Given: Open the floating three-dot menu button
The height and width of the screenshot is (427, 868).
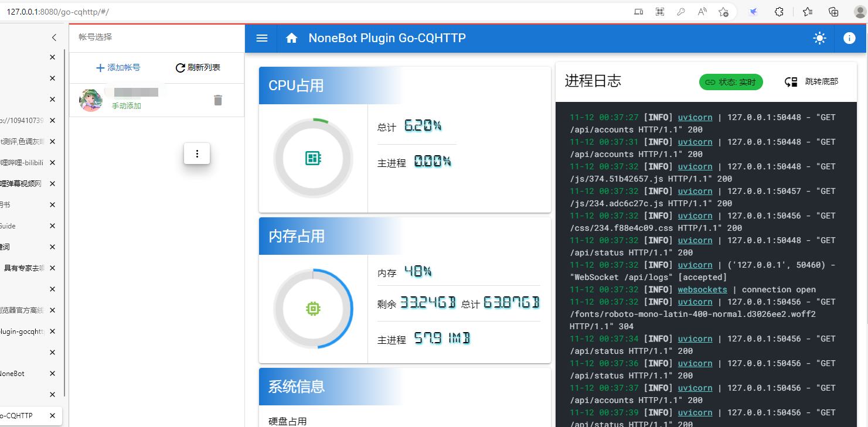Looking at the screenshot, I should coord(197,153).
